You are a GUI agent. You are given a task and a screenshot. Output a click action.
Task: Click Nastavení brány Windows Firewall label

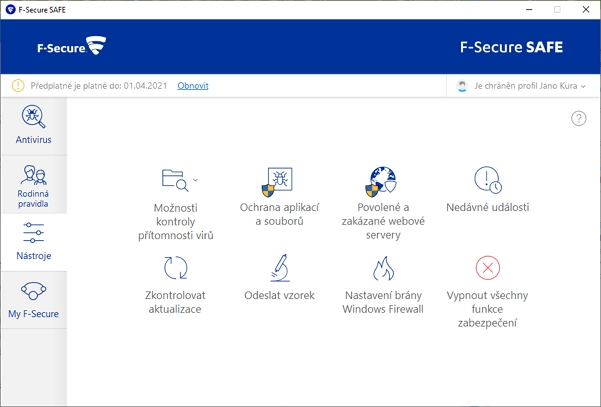point(383,302)
